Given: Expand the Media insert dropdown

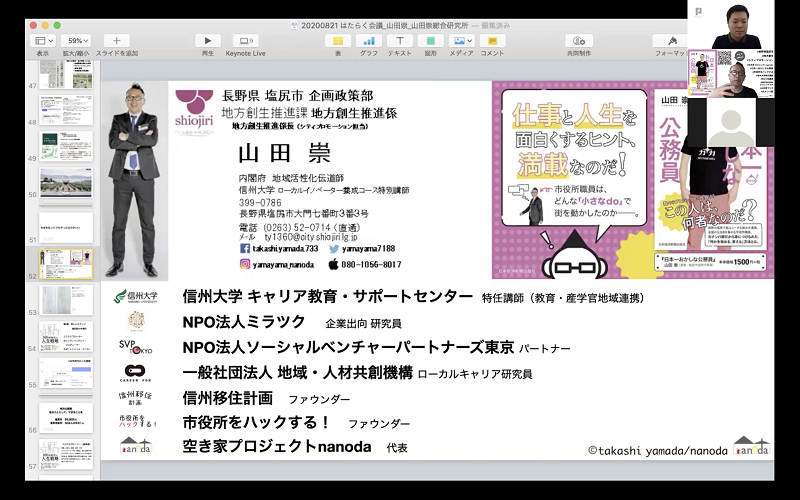Looking at the screenshot, I should (461, 40).
